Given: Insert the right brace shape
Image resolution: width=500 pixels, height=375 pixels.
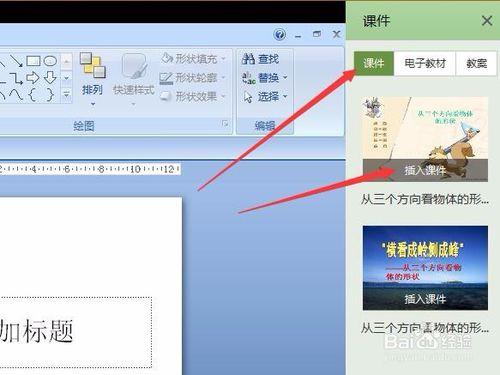Looking at the screenshot, I should (x=50, y=95).
